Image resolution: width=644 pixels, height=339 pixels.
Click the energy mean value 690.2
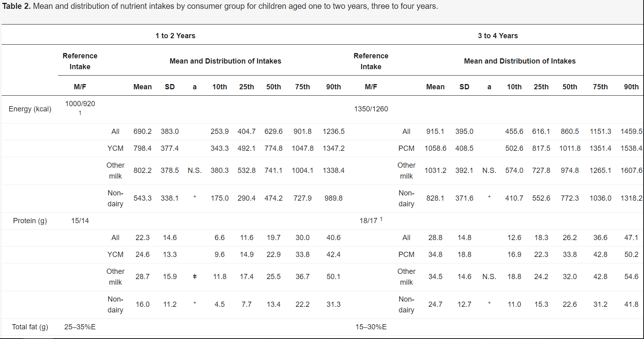pyautogui.click(x=142, y=131)
